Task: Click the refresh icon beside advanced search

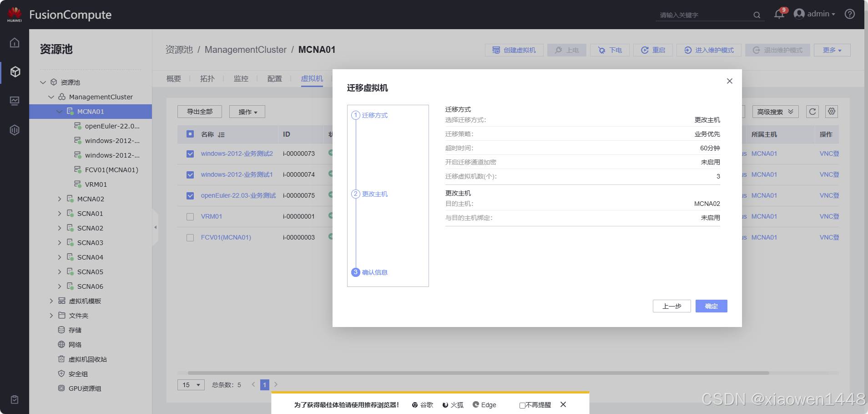Action: [812, 112]
